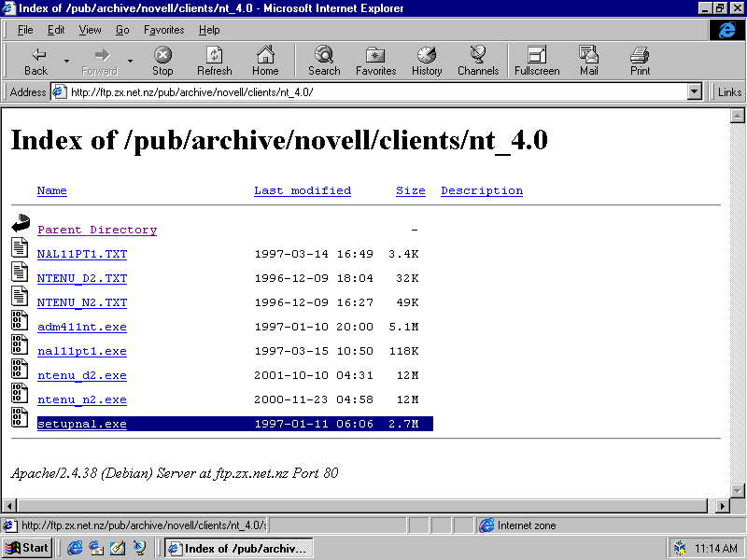Image resolution: width=747 pixels, height=560 pixels.
Task: Download ntenu_n2.exe link
Action: pyautogui.click(x=82, y=399)
